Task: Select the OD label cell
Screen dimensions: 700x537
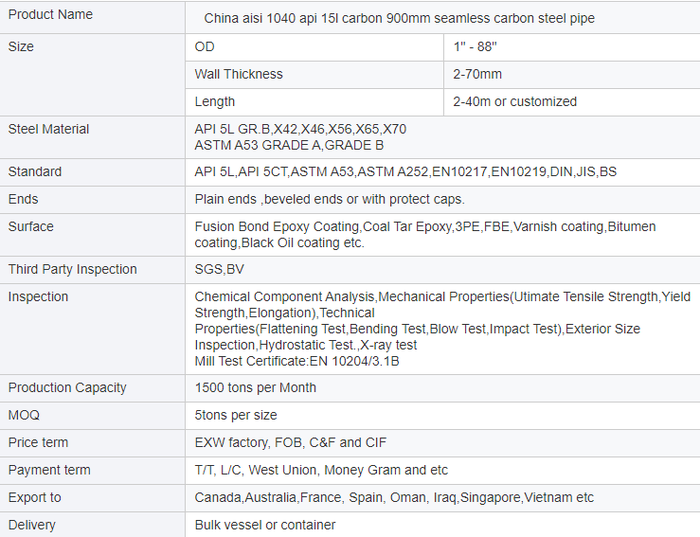Action: [x=204, y=47]
